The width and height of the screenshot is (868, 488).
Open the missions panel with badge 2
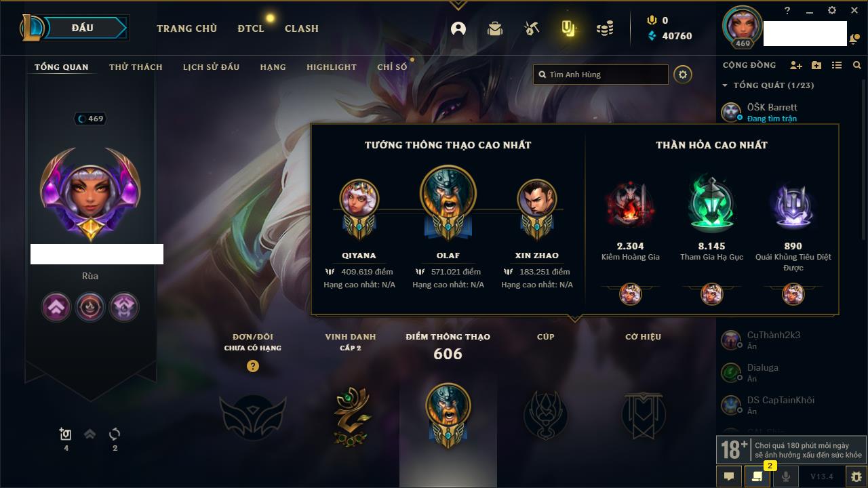coord(757,476)
